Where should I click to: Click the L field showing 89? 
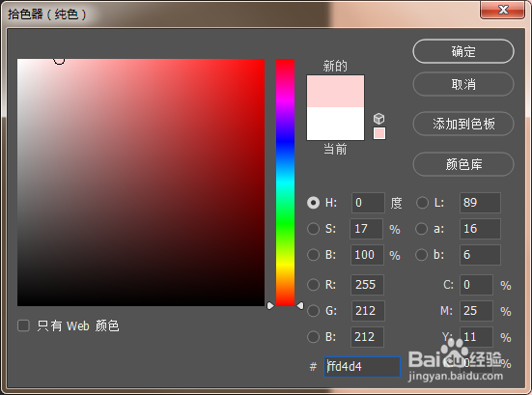[480, 203]
